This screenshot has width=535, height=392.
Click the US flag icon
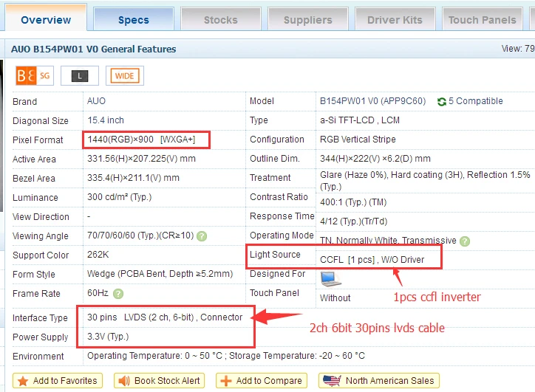click(x=332, y=380)
